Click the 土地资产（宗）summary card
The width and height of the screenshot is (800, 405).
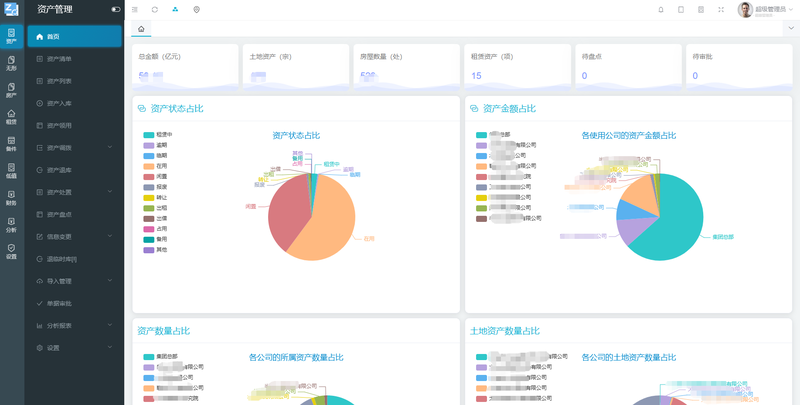(296, 68)
